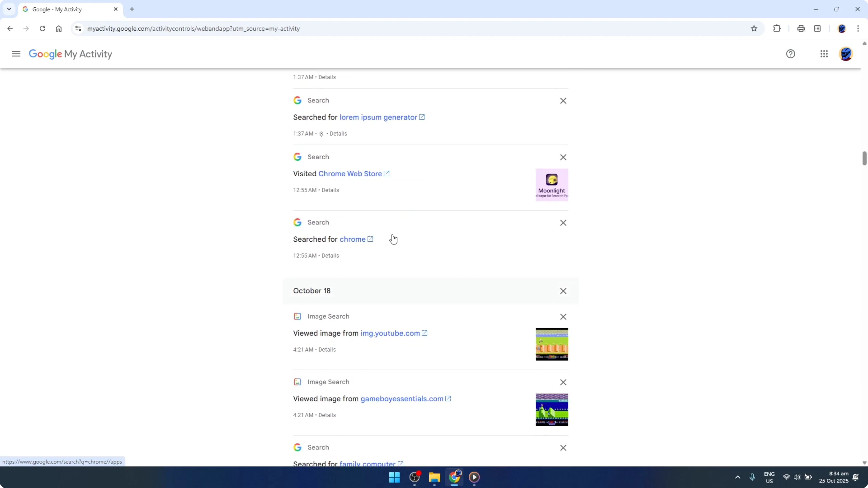View Details of img.youtube.com image entry
The image size is (868, 488).
327,350
